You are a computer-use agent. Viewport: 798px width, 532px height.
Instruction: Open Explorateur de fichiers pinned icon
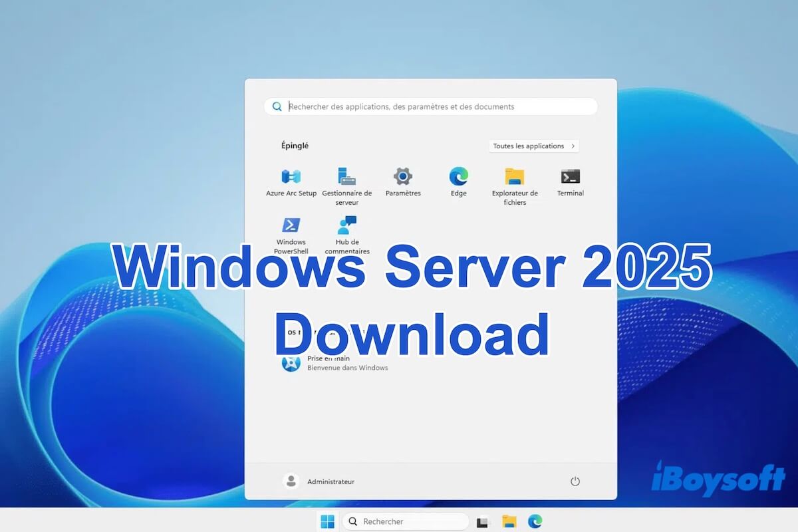pos(514,178)
